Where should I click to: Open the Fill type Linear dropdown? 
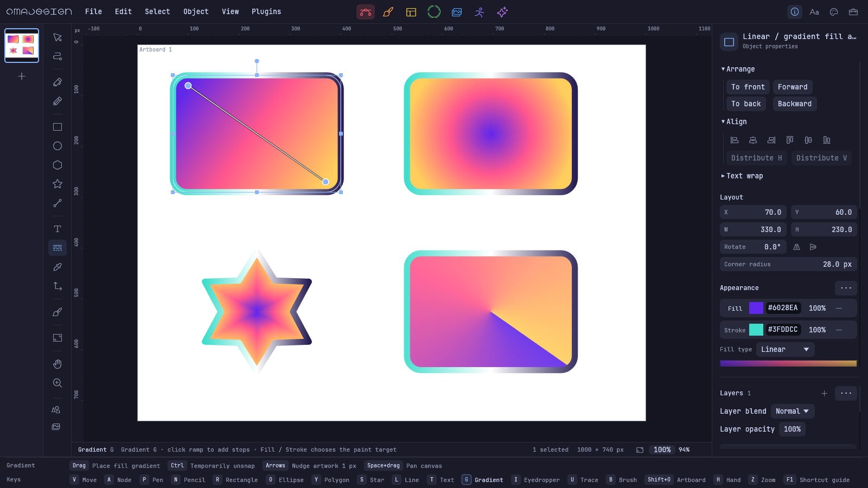[785, 349]
